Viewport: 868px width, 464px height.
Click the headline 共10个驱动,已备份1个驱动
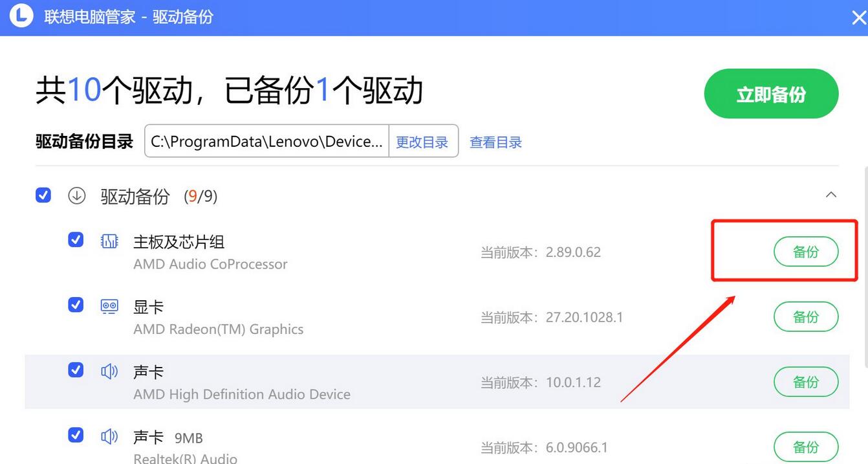(229, 90)
